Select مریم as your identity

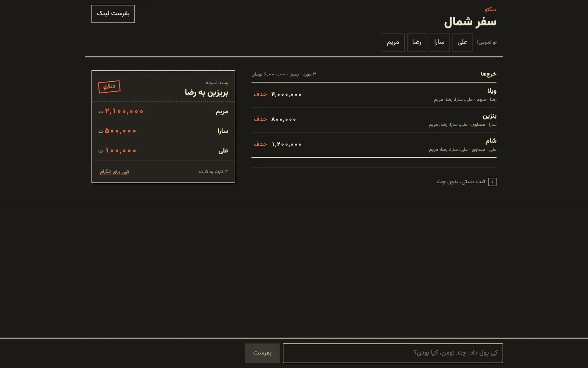393,42
